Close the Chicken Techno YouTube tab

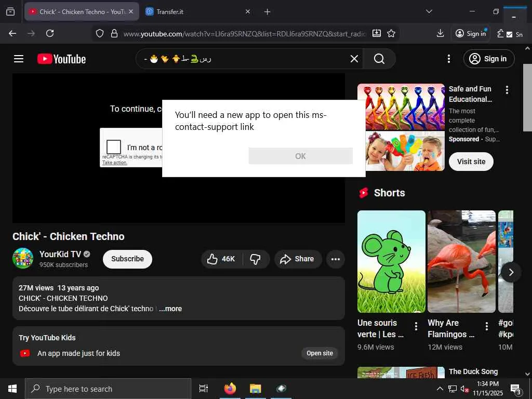pyautogui.click(x=131, y=11)
